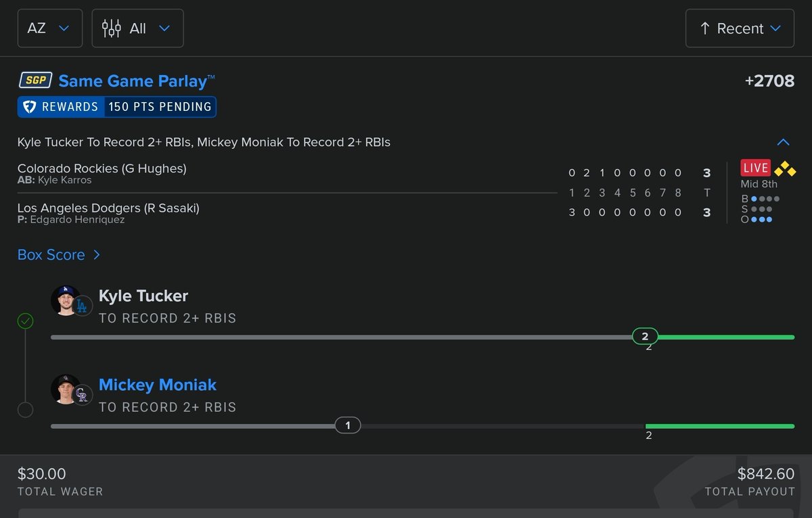
Task: Click the Los Angeles Dodgers (R Sasaki) row
Action: pyautogui.click(x=108, y=208)
